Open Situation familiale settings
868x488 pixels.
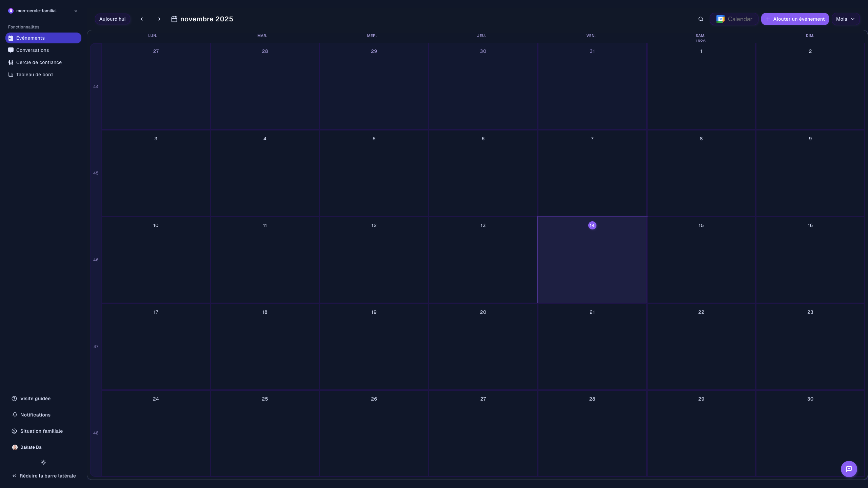point(41,431)
